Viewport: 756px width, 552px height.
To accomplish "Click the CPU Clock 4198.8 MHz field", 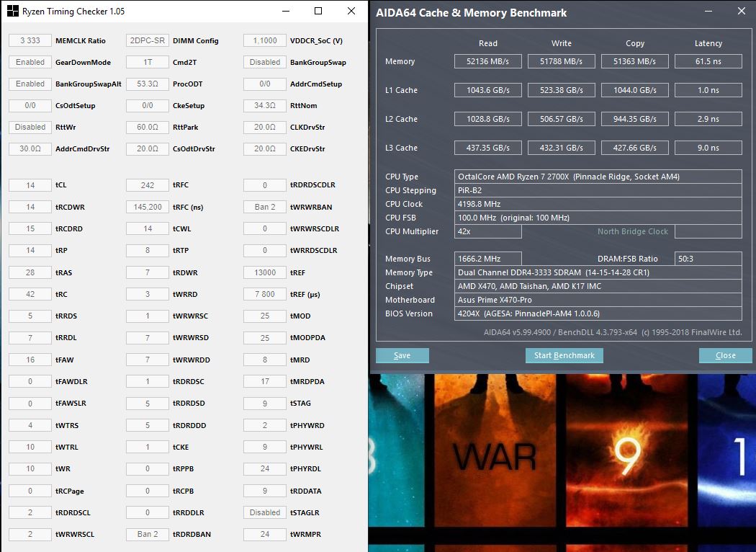I will point(598,204).
